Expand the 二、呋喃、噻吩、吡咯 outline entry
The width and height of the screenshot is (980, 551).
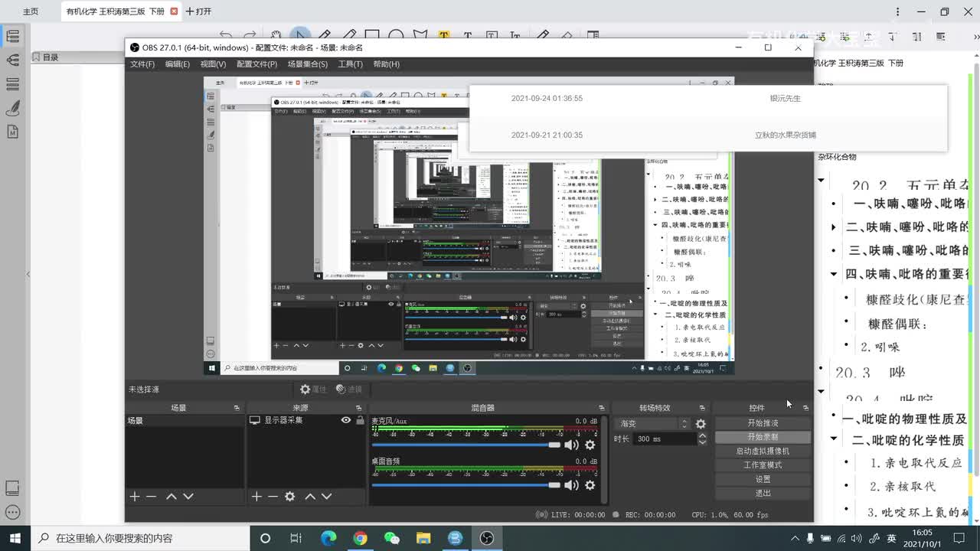(834, 227)
